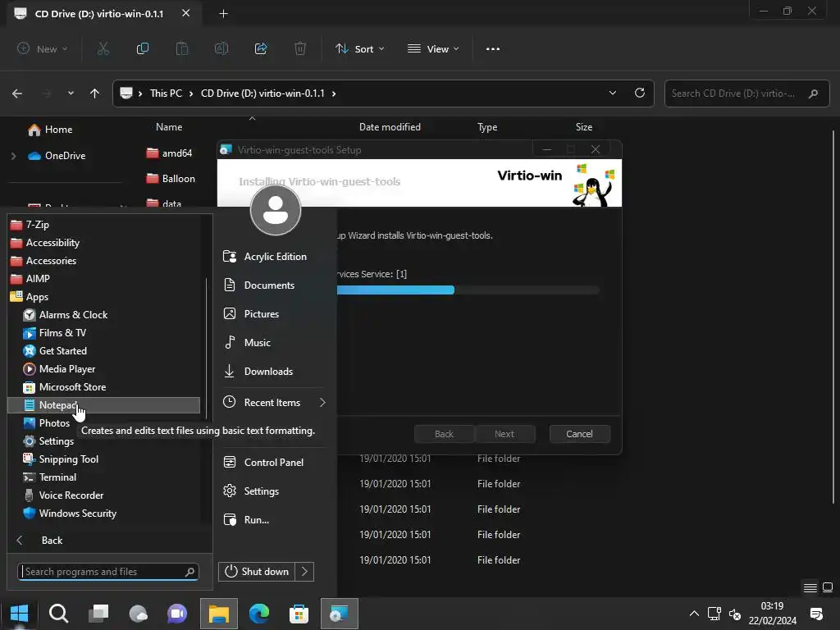Switch to Details view layout icon

(810, 587)
